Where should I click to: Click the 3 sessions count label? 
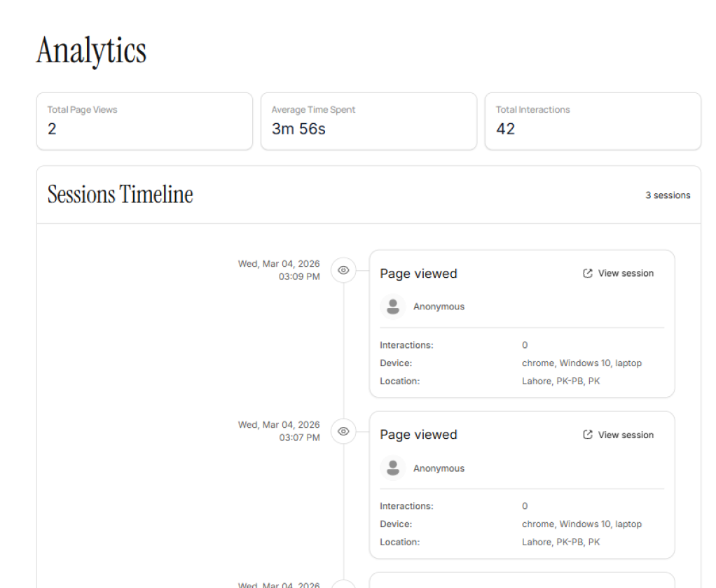pyautogui.click(x=668, y=195)
